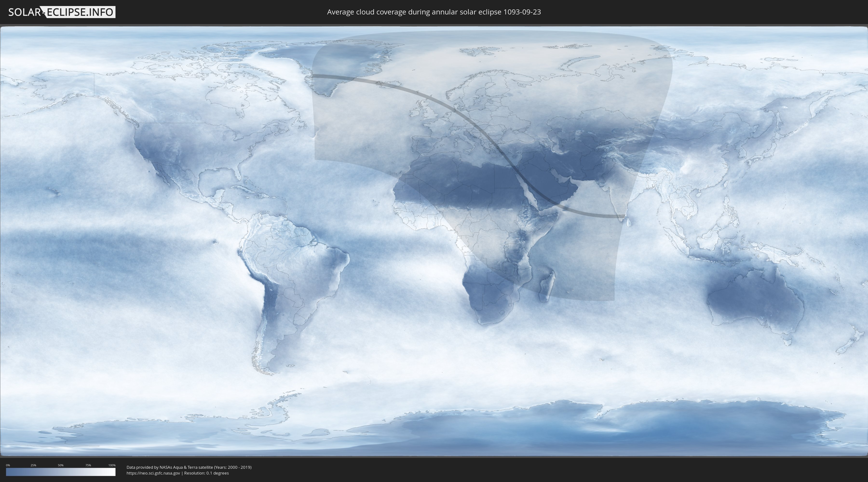Open the https://neo.sci.gsfc.nasa.gov link
868x482 pixels.
(x=153, y=473)
